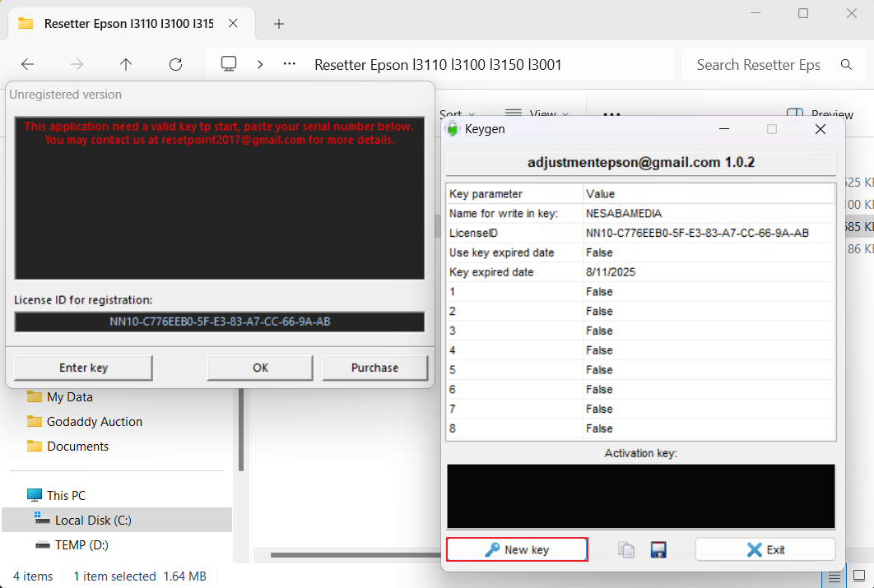Toggle the False value for parameter 1
The image size is (874, 588).
[x=708, y=292]
